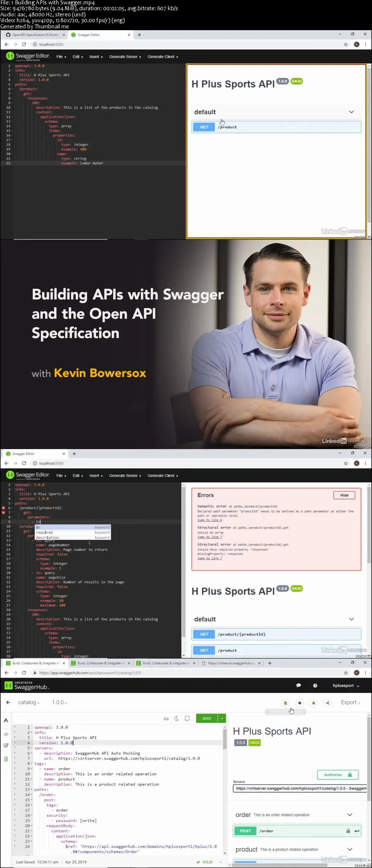
Task: Close the OpenAPI-Specification/3.0.0.md tab
Action: click(x=64, y=35)
